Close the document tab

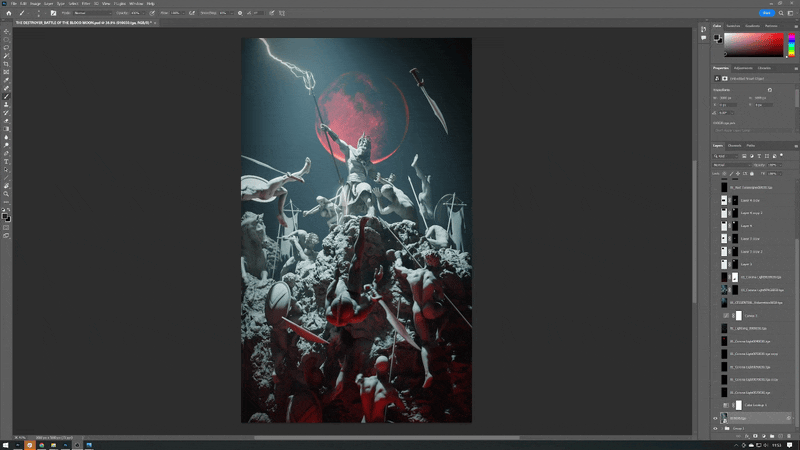point(155,22)
